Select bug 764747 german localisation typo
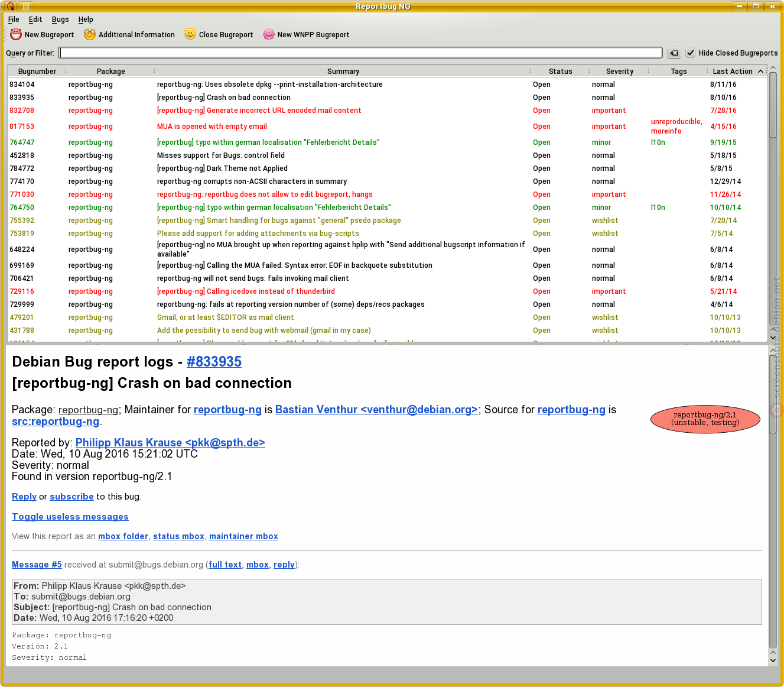 coord(387,142)
